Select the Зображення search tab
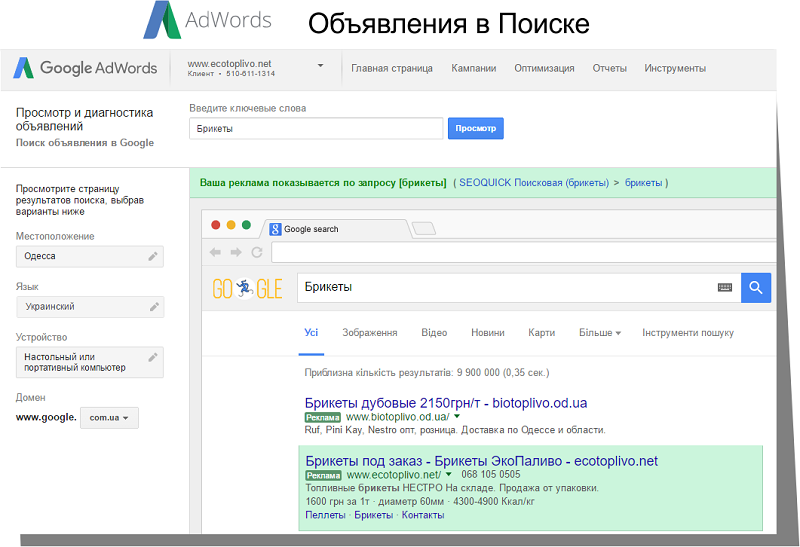800x547 pixels. coord(370,333)
